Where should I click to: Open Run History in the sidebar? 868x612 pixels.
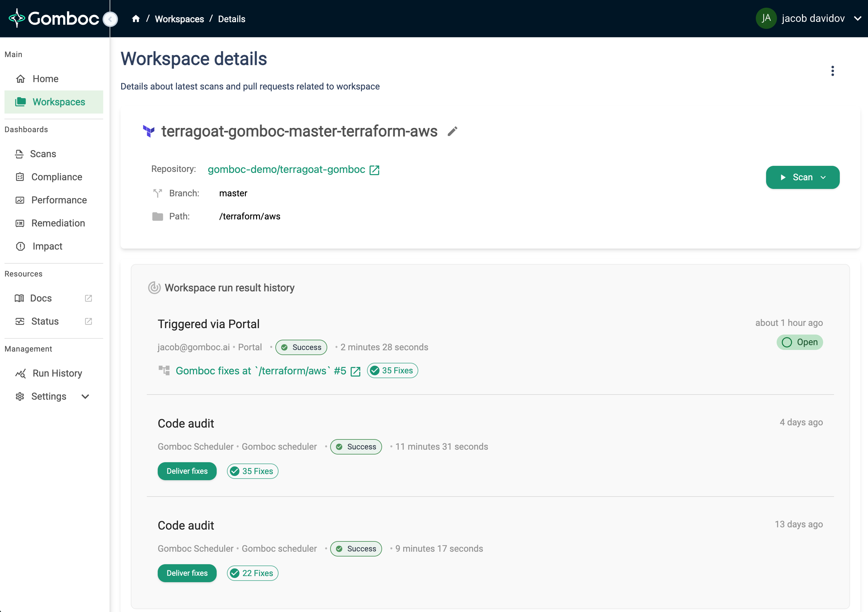tap(57, 373)
